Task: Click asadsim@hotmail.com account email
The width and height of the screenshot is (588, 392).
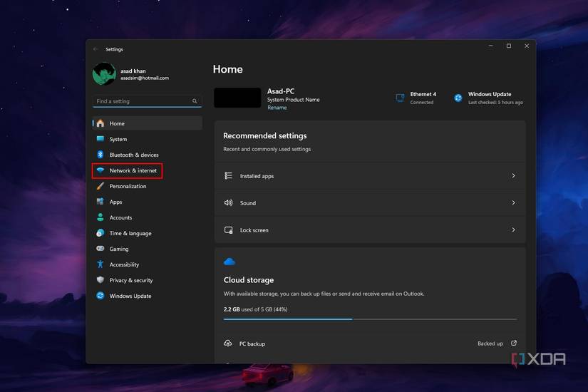Action: click(145, 78)
